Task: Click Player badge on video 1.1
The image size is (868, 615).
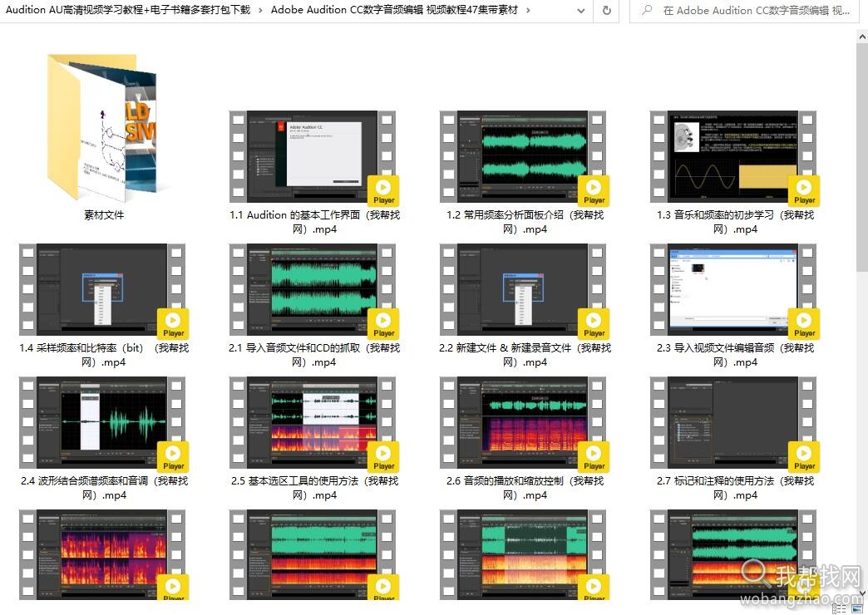Action: click(x=383, y=191)
